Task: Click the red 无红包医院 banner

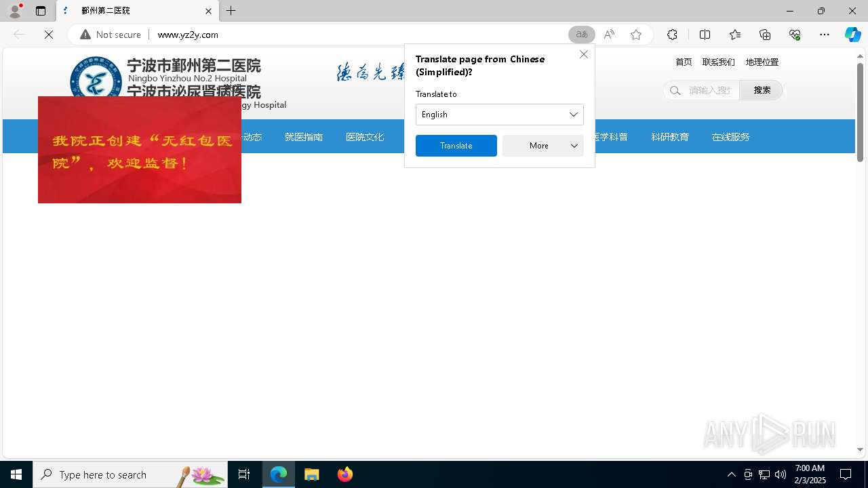Action: pos(140,150)
